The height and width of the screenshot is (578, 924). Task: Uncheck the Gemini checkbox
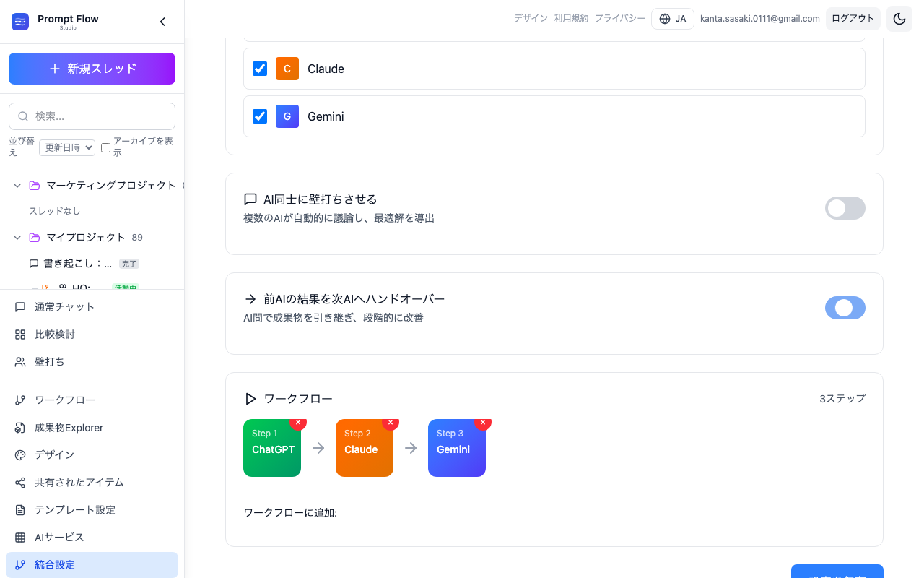(260, 116)
